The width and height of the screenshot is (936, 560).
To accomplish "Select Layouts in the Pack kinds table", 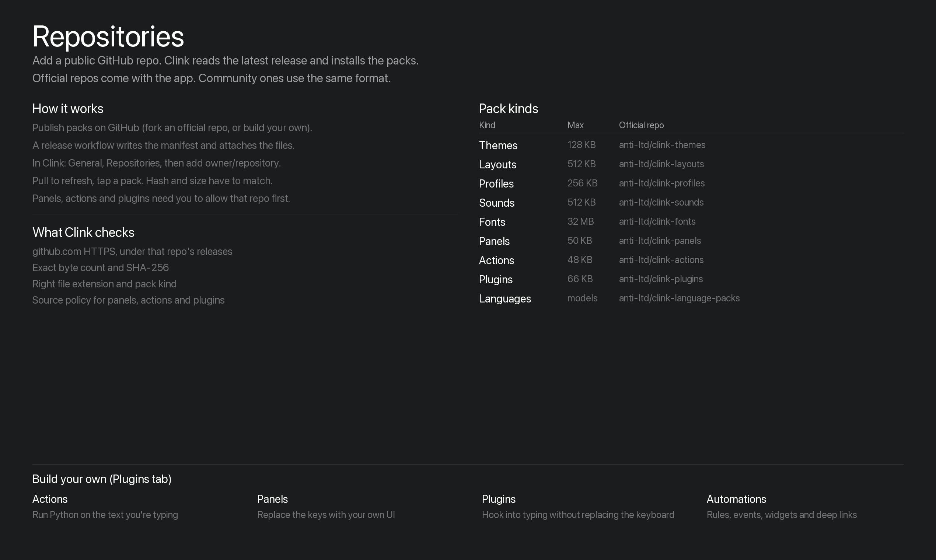I will (x=497, y=165).
